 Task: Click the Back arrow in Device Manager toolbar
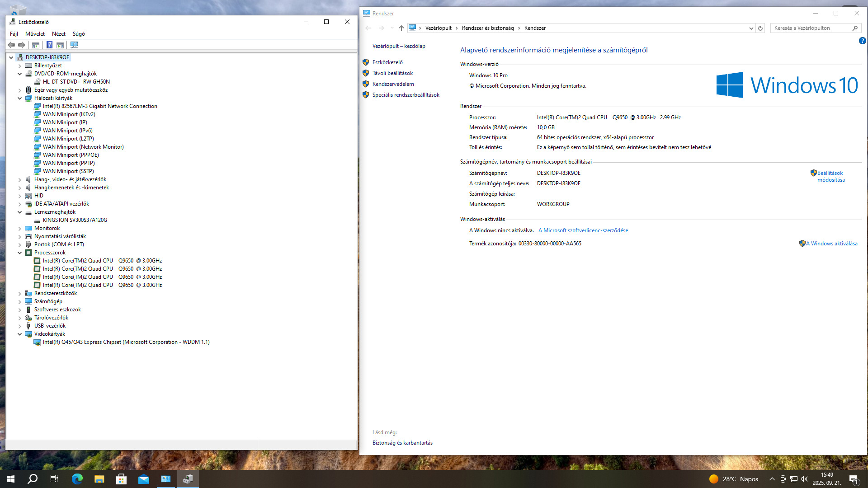click(x=11, y=45)
